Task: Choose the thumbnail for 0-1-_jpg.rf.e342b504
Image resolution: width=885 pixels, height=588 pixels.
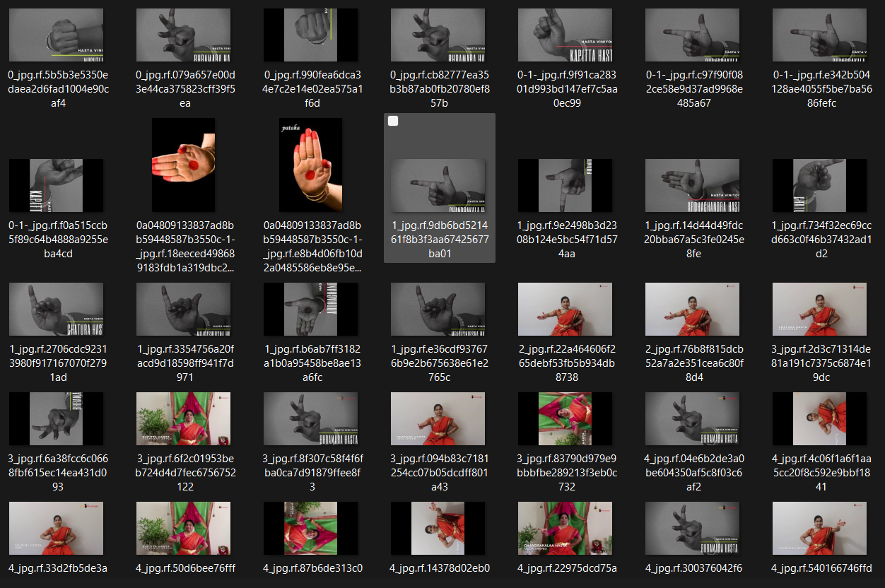Action: pyautogui.click(x=819, y=35)
